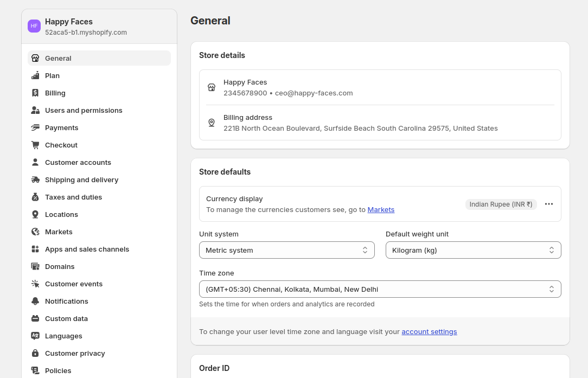Image resolution: width=588 pixels, height=378 pixels.
Task: Click the General storefront icon in sidebar
Action: click(35, 58)
